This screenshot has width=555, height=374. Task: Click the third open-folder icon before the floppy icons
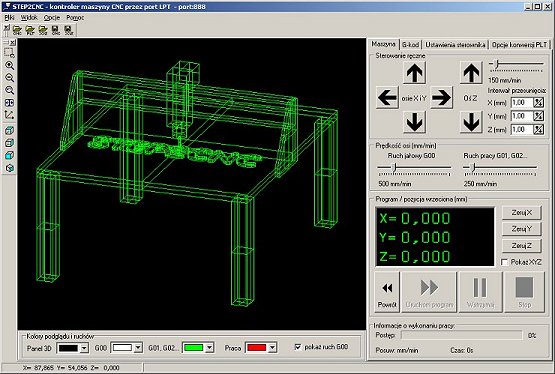point(43,30)
